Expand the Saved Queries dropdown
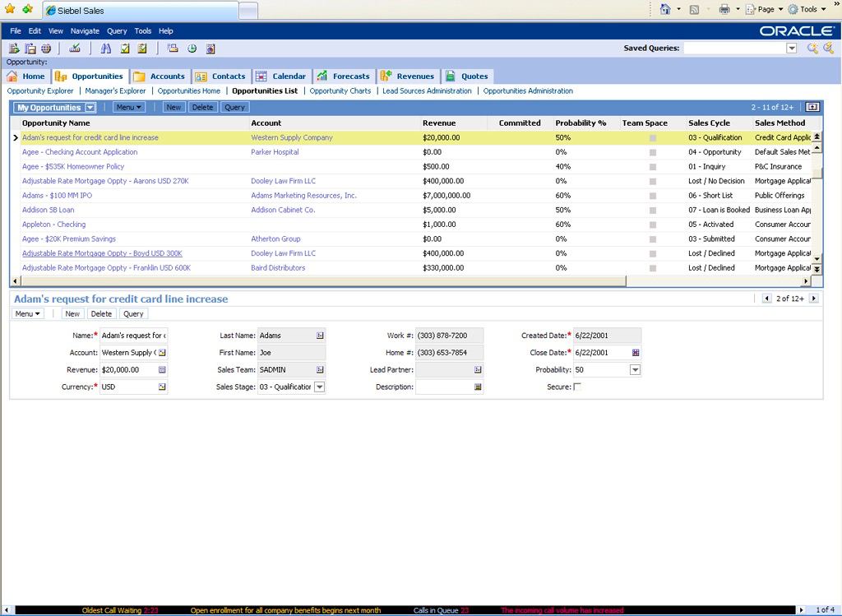This screenshot has width=842, height=616. coord(792,49)
